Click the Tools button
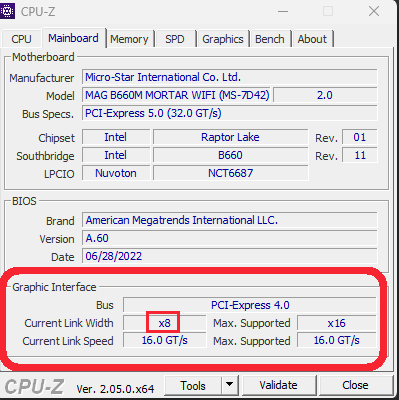The width and height of the screenshot is (399, 400). tap(193, 386)
